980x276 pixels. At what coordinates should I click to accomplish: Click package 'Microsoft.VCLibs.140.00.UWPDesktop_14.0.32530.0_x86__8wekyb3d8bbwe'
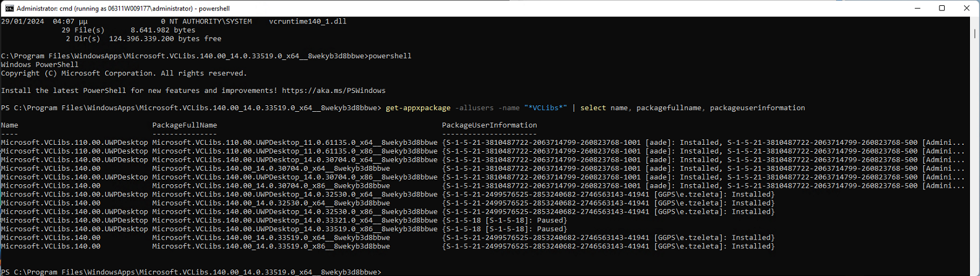(295, 212)
